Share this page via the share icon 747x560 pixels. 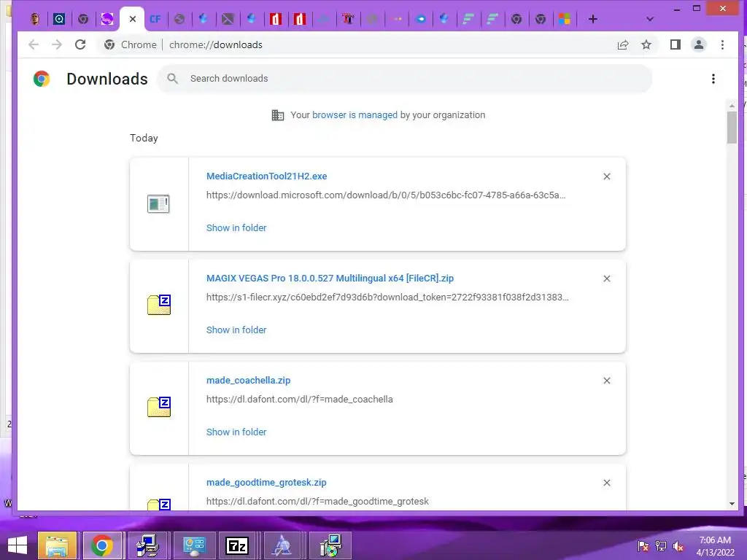[x=623, y=44]
